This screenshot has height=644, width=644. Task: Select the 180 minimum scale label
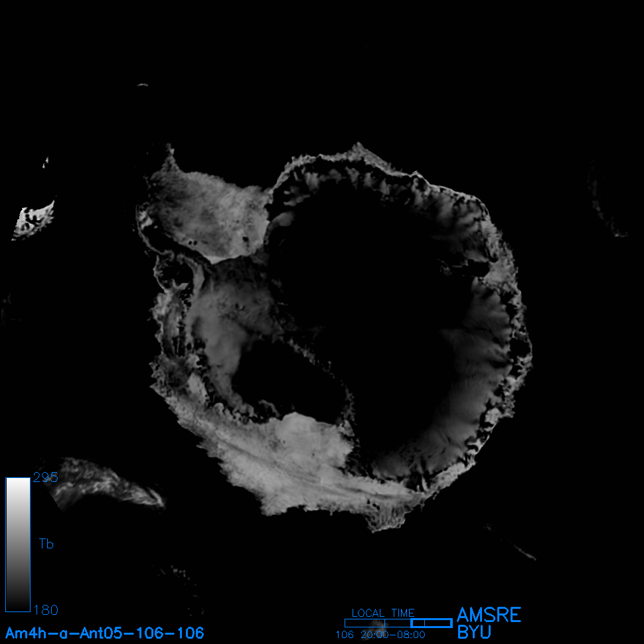[x=46, y=609]
